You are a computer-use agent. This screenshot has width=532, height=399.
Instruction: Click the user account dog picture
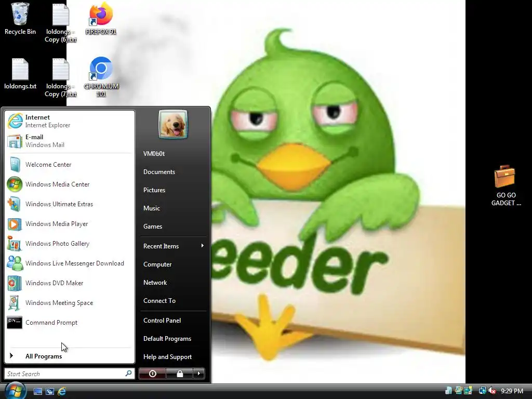(x=172, y=124)
